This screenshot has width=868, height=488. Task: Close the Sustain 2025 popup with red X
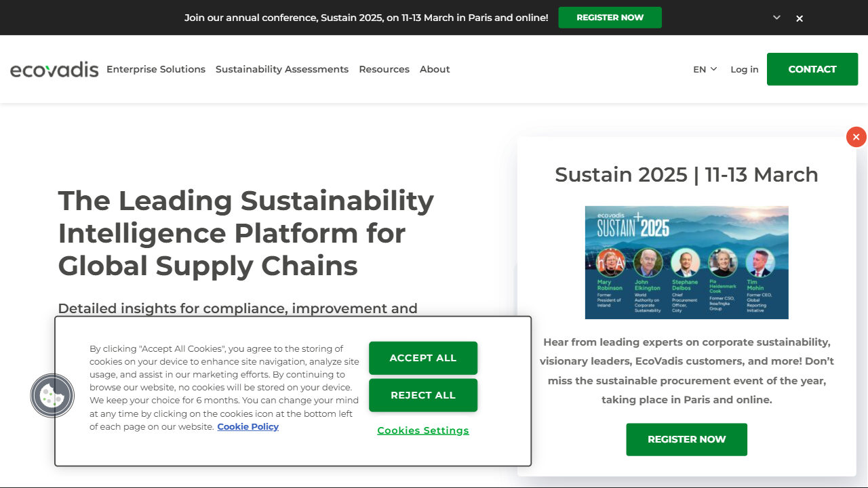click(856, 137)
